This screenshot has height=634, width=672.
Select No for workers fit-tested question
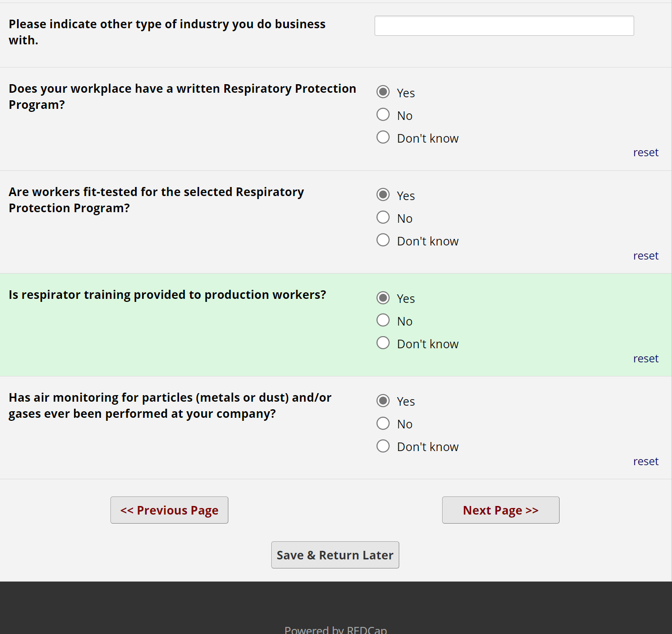(383, 217)
